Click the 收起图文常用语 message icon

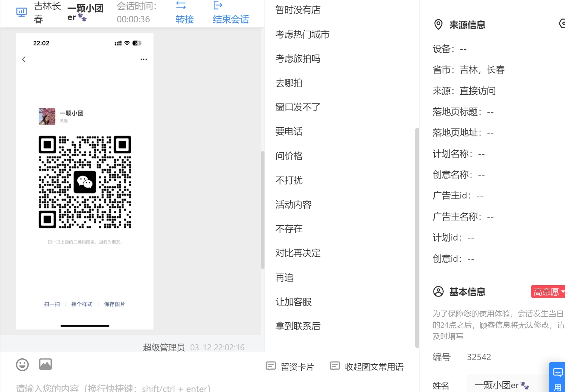(335, 366)
